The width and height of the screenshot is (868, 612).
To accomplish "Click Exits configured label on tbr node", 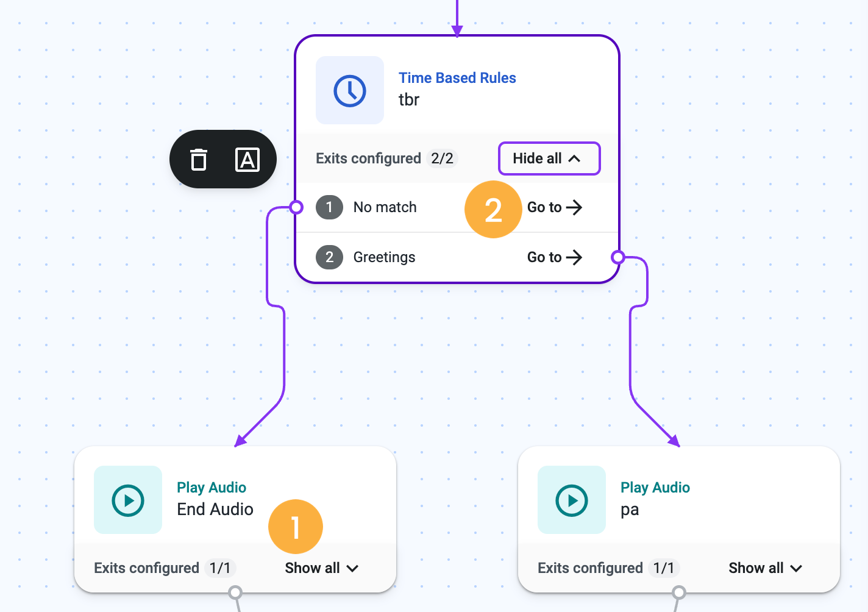I will click(368, 158).
